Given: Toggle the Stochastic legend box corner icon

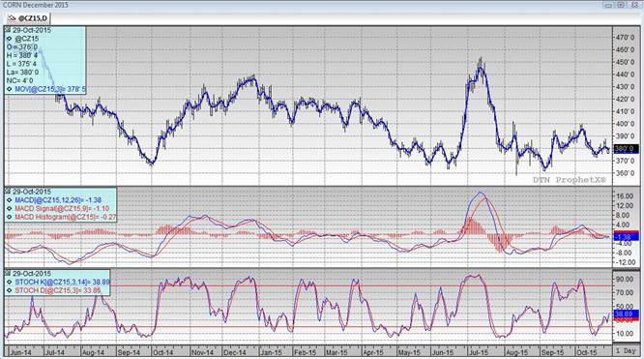Looking at the screenshot, I should pyautogui.click(x=8, y=274).
